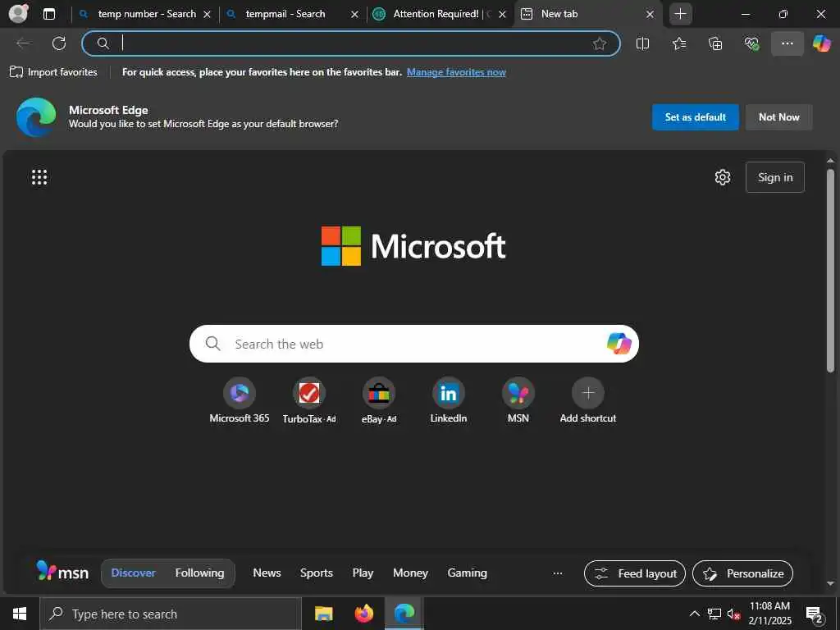
Task: Open the News feed category
Action: click(267, 573)
